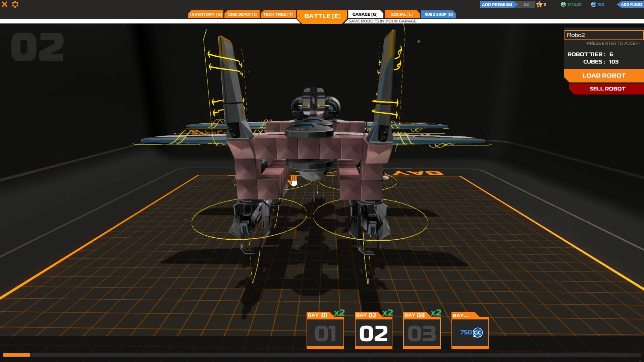Click the Add Funds button
This screenshot has width=644, height=362.
pyautogui.click(x=631, y=4)
